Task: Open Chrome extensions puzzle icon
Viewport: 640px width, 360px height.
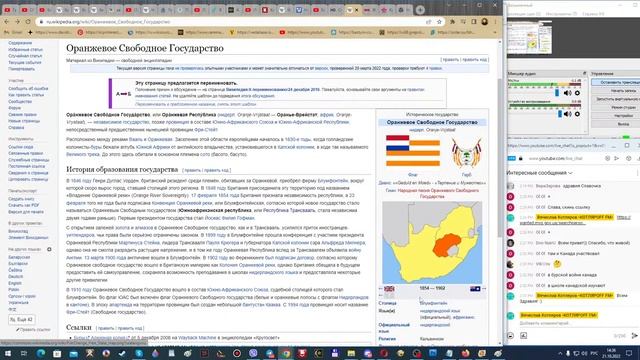Action: (452, 22)
